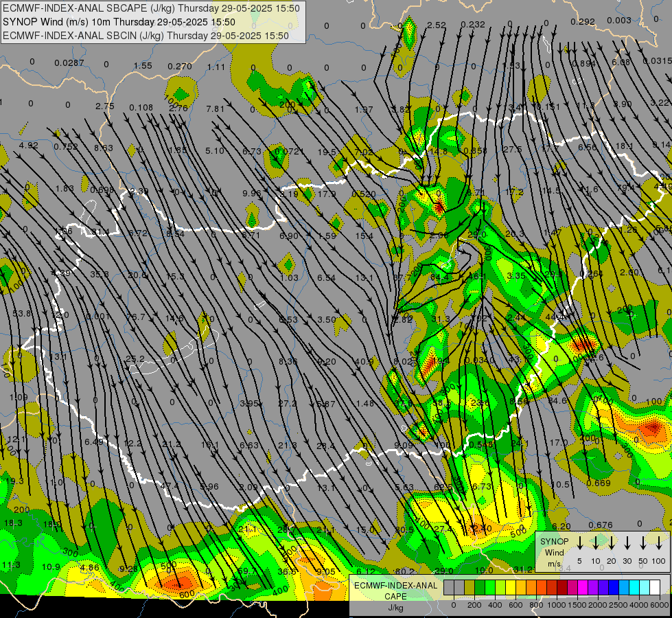
Task: Click the map value 40.9
Action: point(364,362)
